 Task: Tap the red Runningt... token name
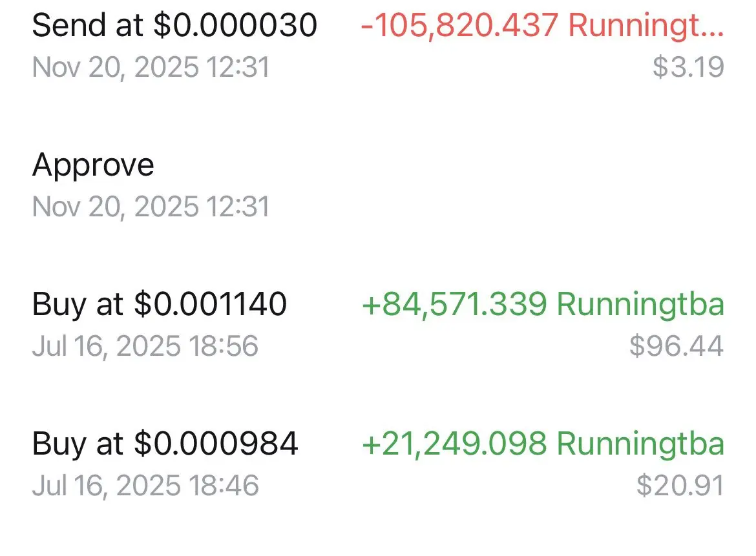pyautogui.click(x=646, y=25)
